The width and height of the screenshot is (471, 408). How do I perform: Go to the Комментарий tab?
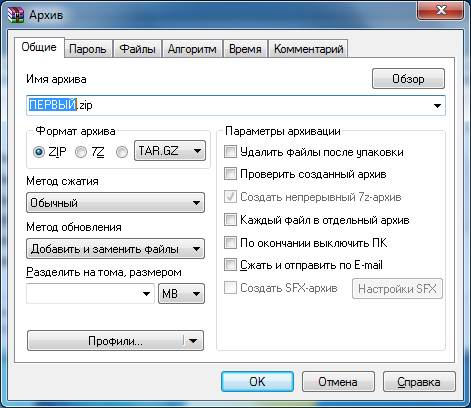(308, 49)
